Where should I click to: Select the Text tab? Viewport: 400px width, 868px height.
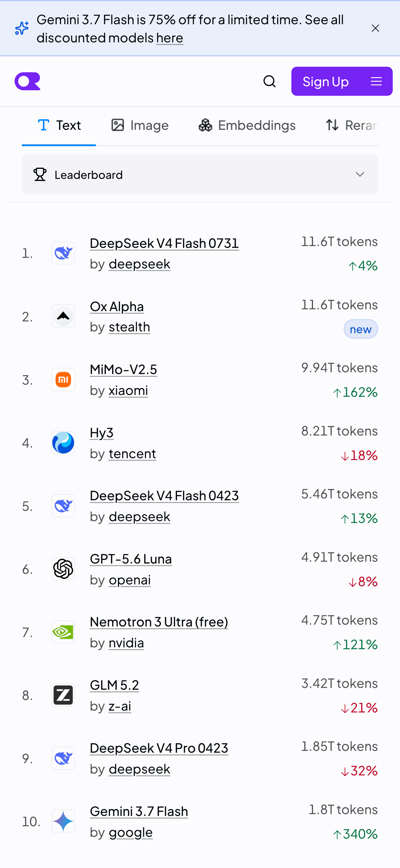click(x=59, y=125)
